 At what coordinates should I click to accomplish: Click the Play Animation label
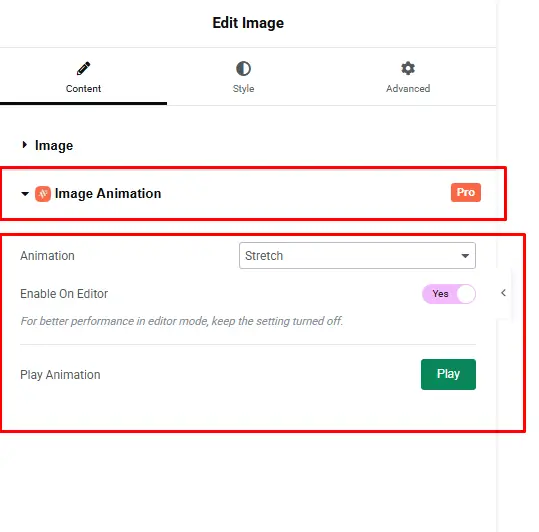coord(60,375)
